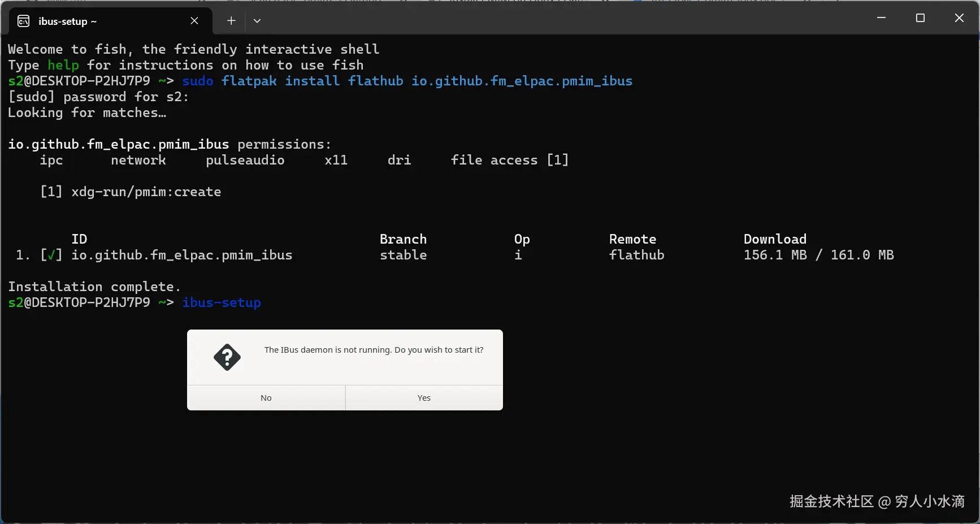Screen dimensions: 980x524
Task: Click the terminal icon on the ibus-setup tab
Action: [24, 21]
